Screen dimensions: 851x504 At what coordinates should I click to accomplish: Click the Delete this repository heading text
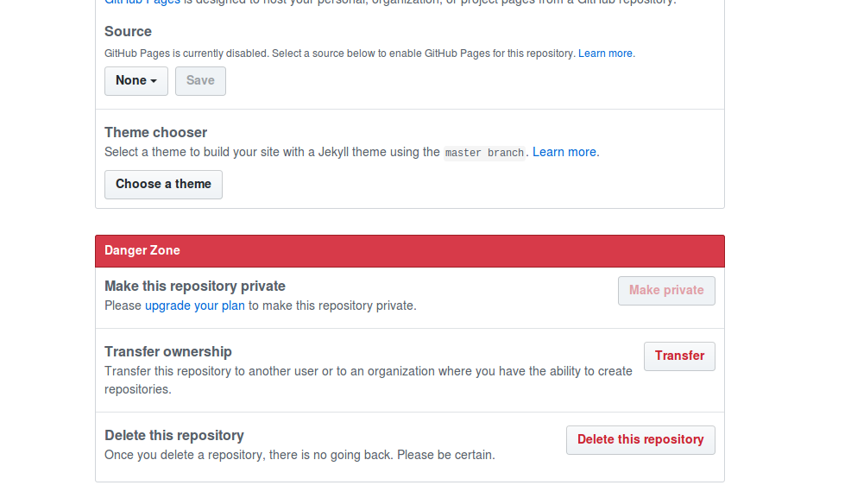(x=174, y=435)
